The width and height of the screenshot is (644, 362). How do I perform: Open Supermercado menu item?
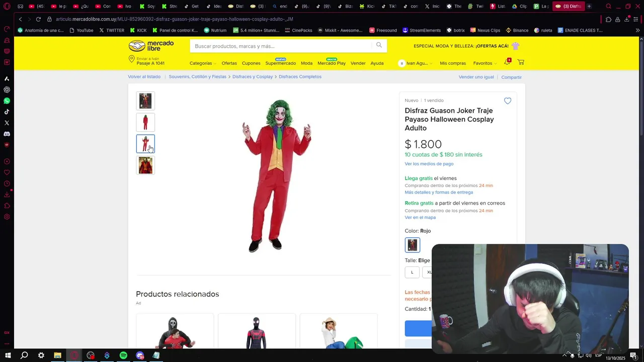tap(281, 63)
